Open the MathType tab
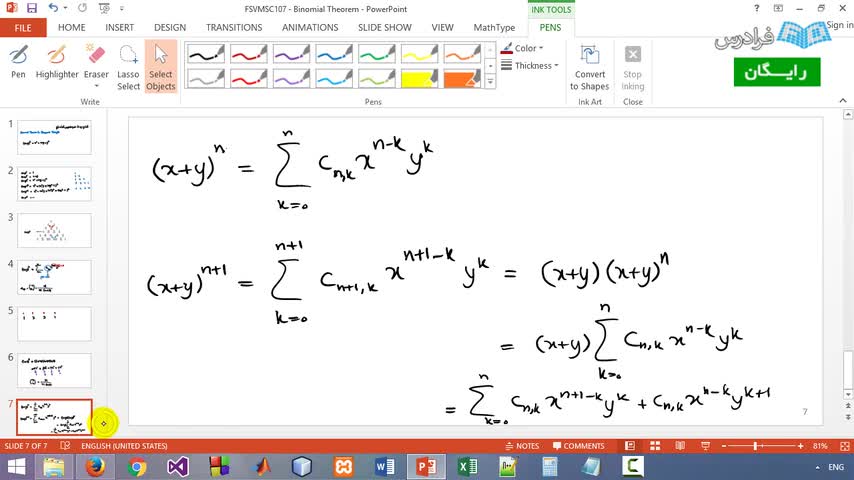 494,28
